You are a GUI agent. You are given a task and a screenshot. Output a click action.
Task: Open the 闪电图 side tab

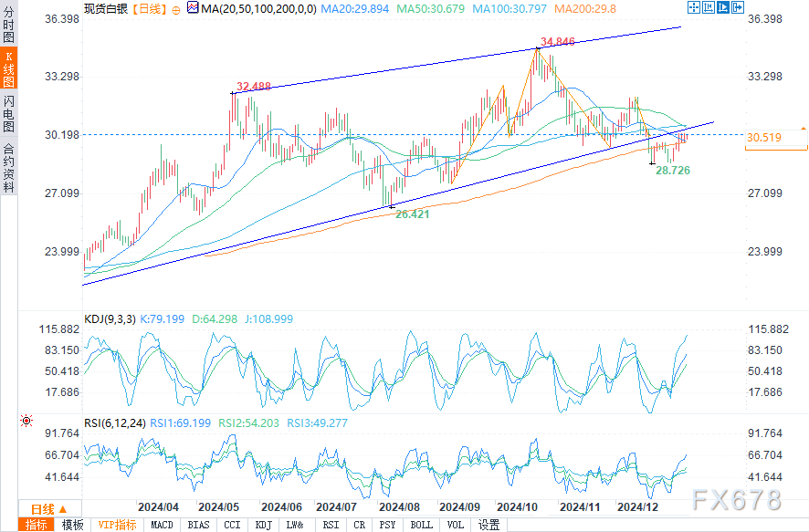(x=9, y=113)
